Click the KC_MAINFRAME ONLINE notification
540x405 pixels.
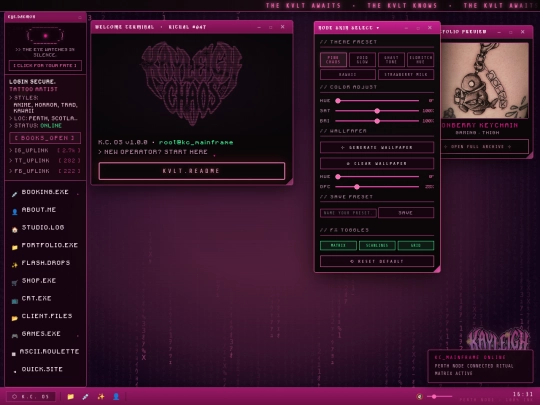click(480, 366)
